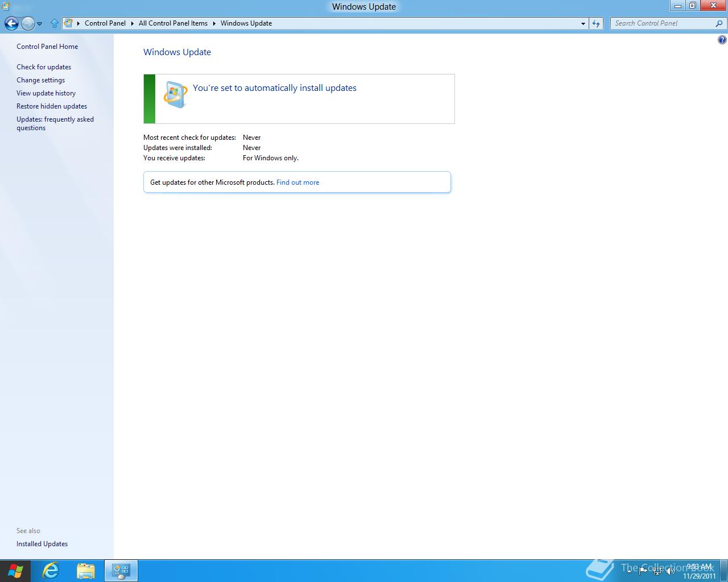The width and height of the screenshot is (728, 582).
Task: Navigate to Control Panel via breadcrumb
Action: coord(105,23)
